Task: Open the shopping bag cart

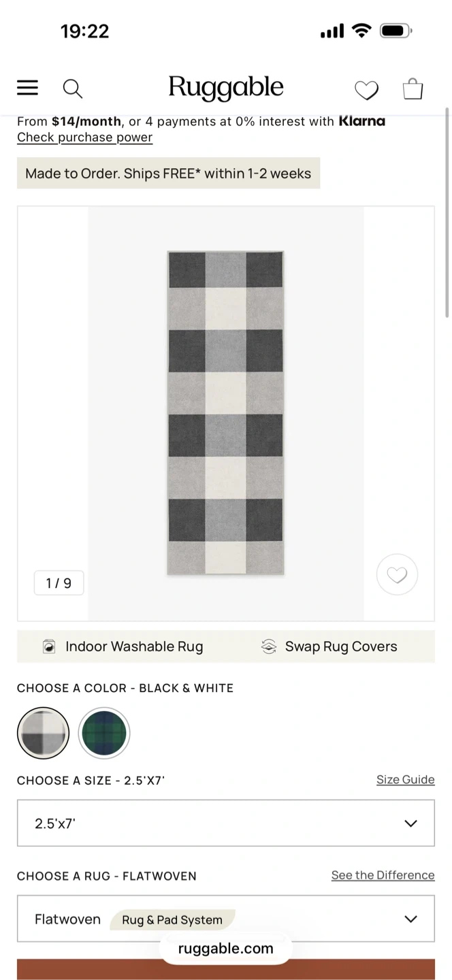Action: pos(413,89)
